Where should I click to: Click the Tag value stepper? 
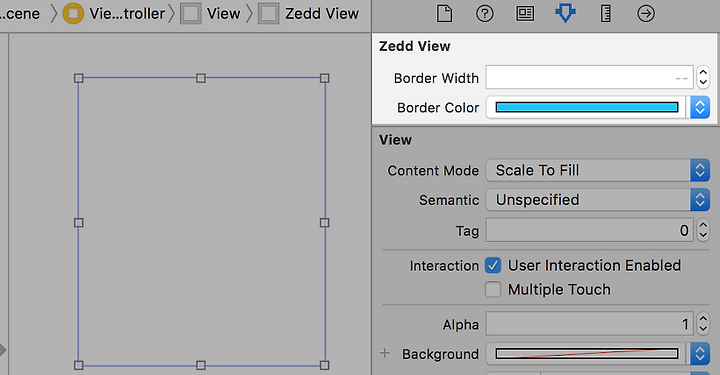point(703,230)
